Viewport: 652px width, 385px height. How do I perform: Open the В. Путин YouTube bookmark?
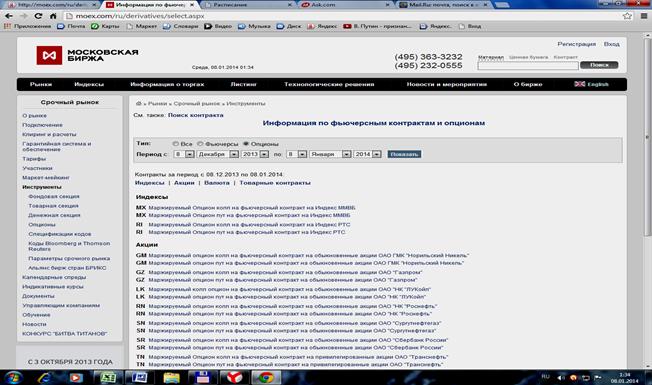pos(378,26)
